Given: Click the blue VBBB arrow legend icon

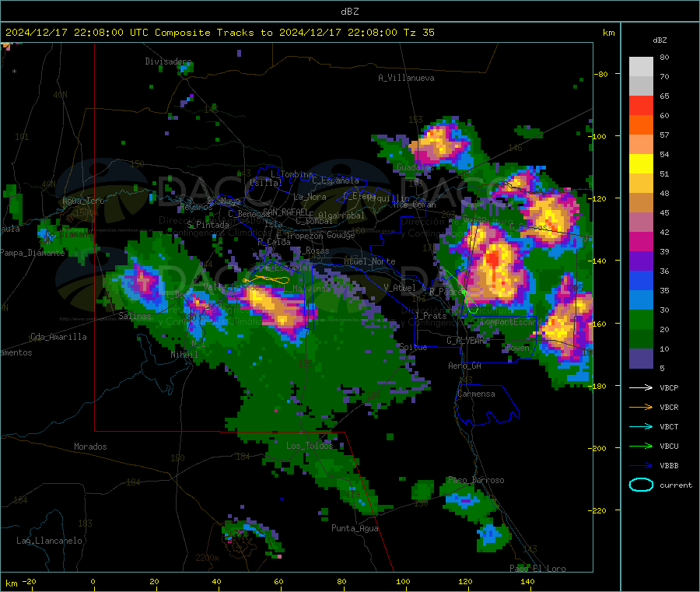Looking at the screenshot, I should coord(641,466).
